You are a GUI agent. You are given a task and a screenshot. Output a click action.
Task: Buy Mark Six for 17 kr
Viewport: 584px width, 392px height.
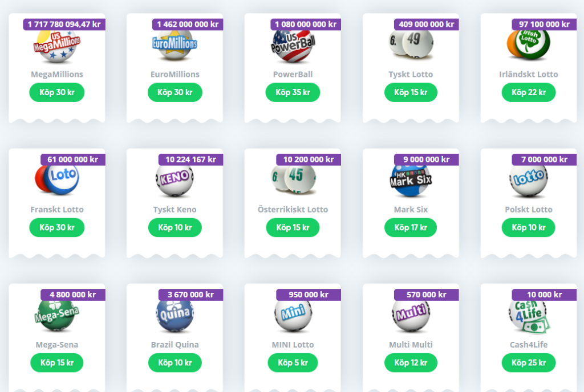(x=411, y=227)
